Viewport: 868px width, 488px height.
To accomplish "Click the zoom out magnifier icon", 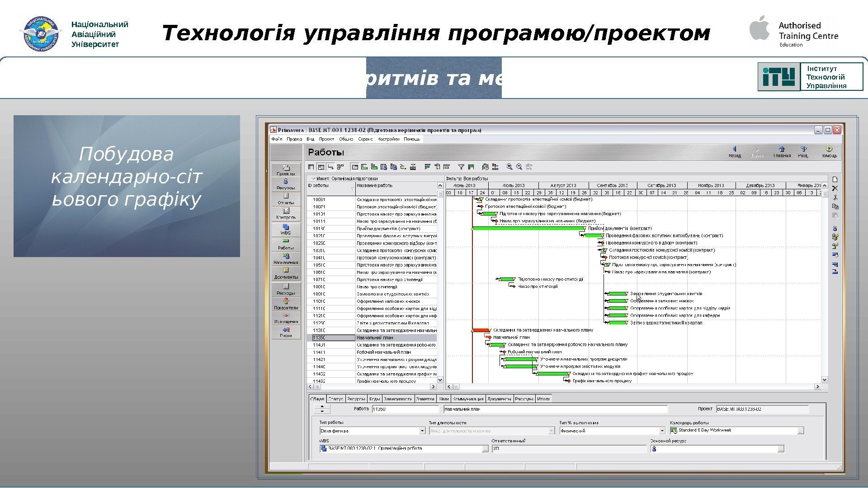I will coord(519,167).
